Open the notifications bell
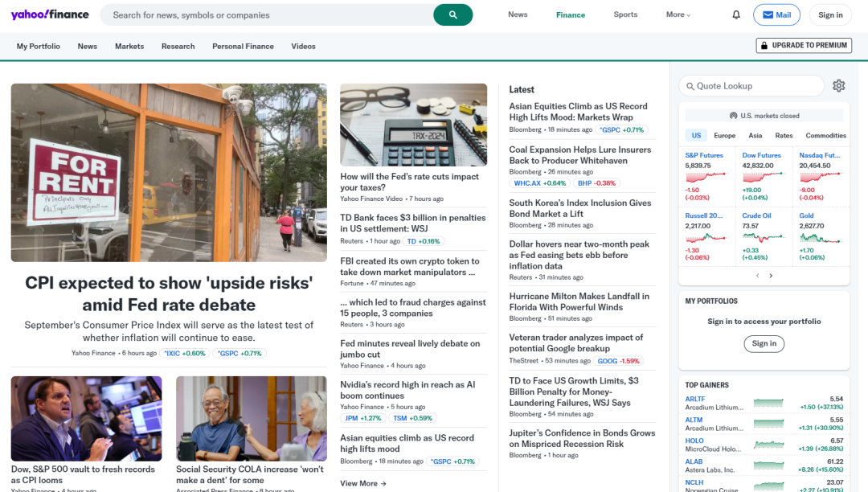The width and height of the screenshot is (868, 492). [x=735, y=15]
